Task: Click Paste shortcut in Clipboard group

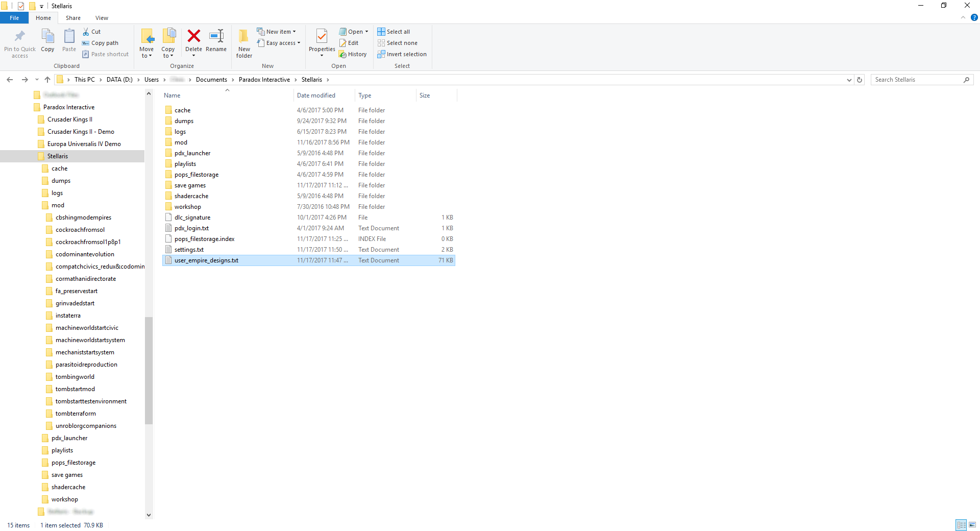Action: [106, 54]
